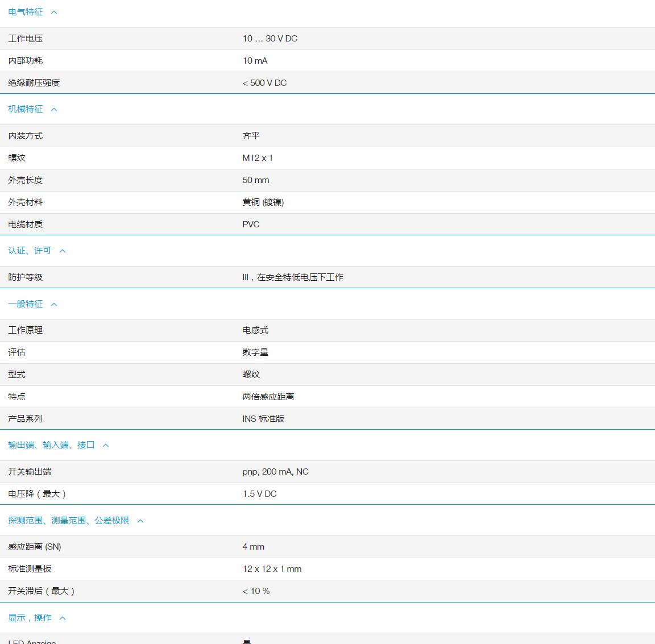Collapse 电气特征 section using its chevron arrow

[x=54, y=12]
